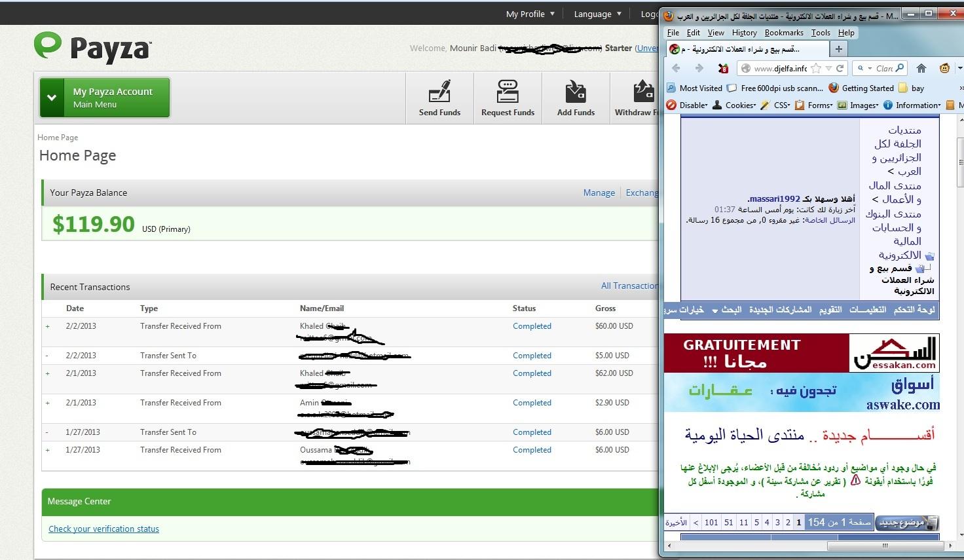The width and height of the screenshot is (964, 560).
Task: Click the Home Page breadcrumb
Action: (x=58, y=138)
